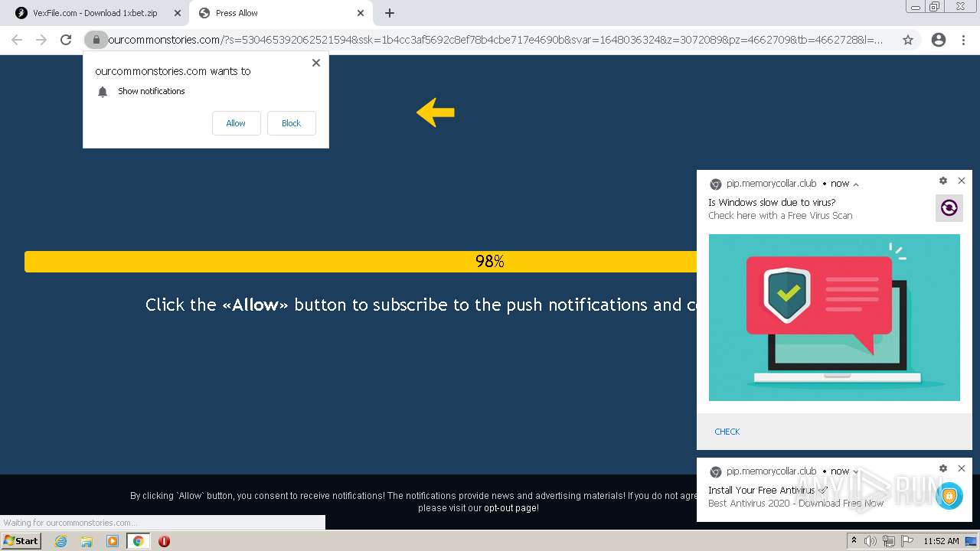Screen dimensions: 980x551
Task: Open the red Opera-style icon in taskbar
Action: pos(164,541)
